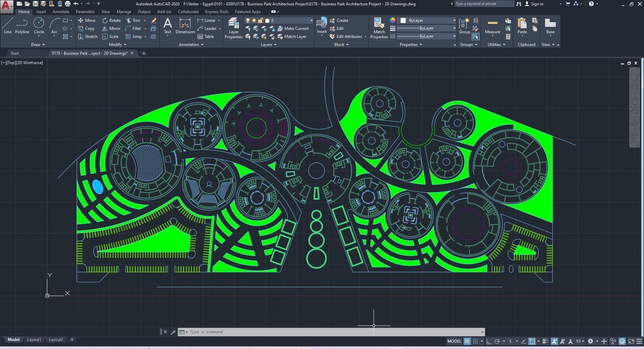
Task: Toggle Ortho mode in status bar
Action: tap(489, 341)
